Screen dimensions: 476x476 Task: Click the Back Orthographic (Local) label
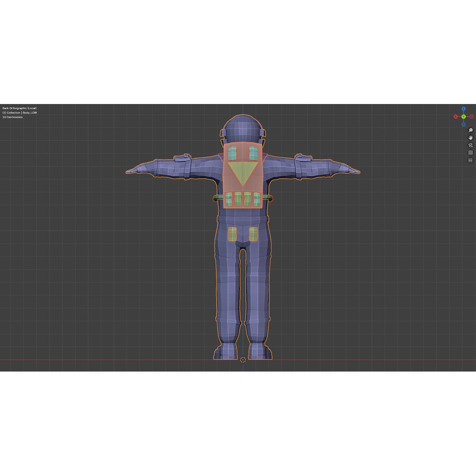point(20,108)
